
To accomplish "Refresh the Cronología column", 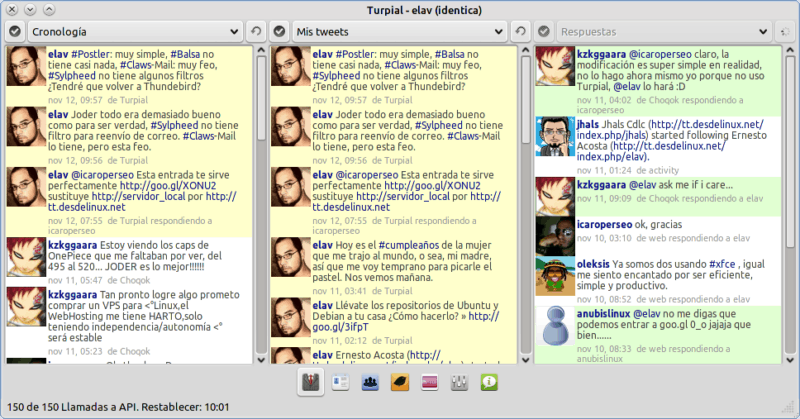I will point(257,32).
